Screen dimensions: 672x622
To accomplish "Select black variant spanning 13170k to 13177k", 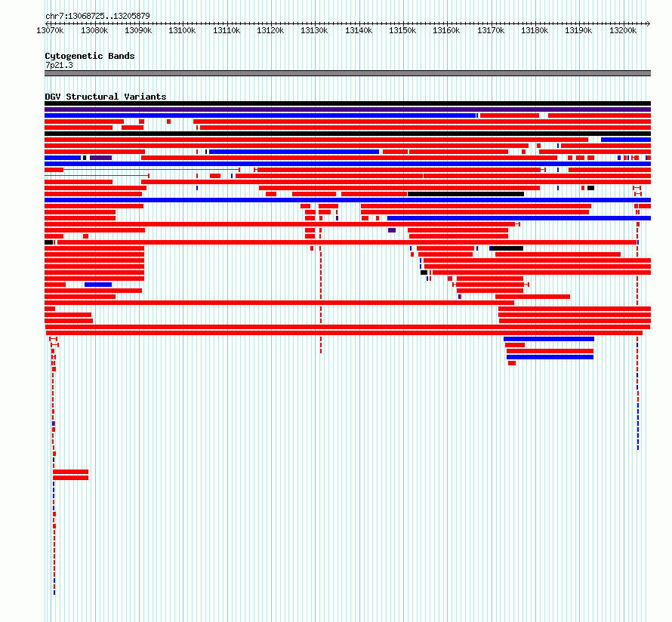I will coord(507,248).
